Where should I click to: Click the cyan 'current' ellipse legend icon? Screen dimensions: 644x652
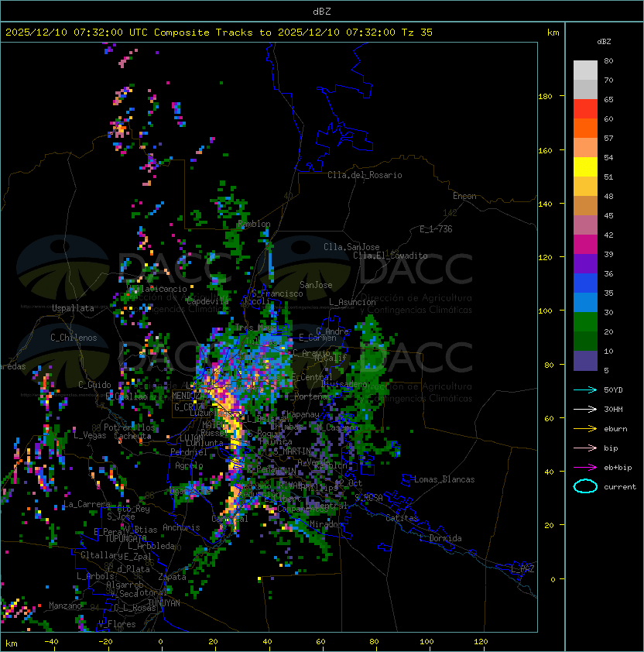click(585, 486)
